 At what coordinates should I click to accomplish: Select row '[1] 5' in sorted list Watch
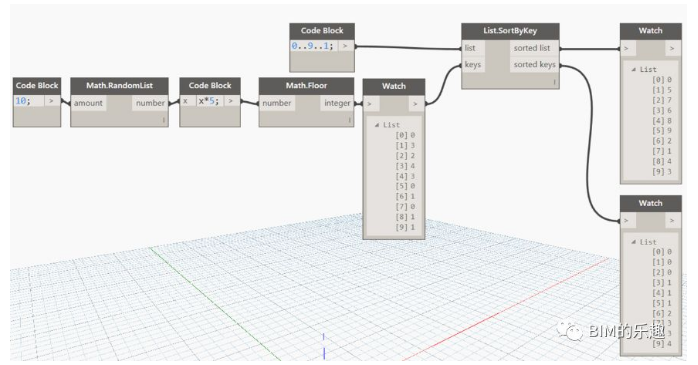coord(662,90)
